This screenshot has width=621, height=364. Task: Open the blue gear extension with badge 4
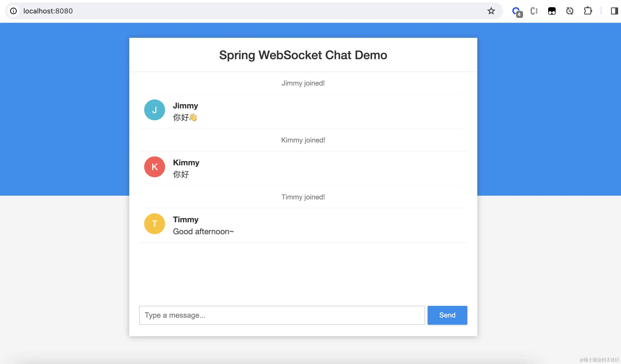(517, 11)
